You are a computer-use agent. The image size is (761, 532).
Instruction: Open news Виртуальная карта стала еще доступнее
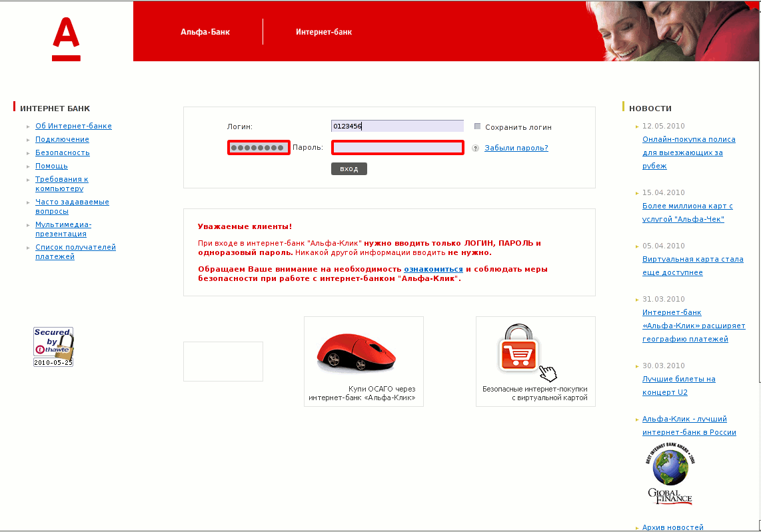coord(692,266)
